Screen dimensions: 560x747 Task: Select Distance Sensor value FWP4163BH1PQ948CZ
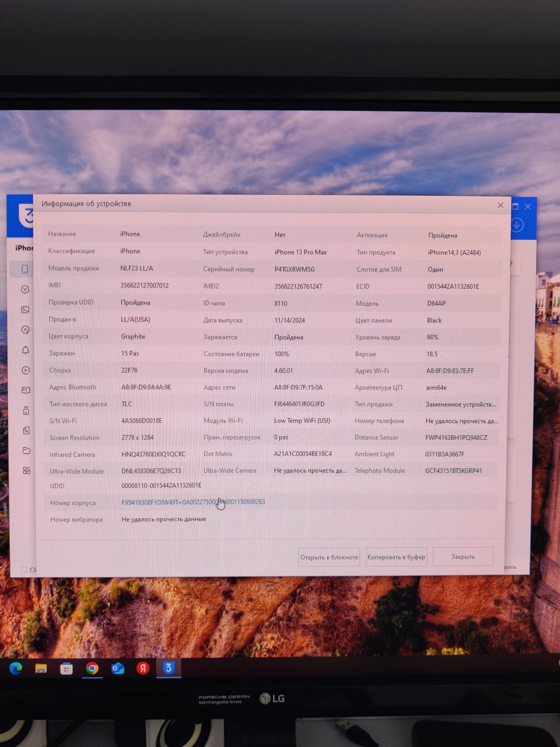pos(456,437)
